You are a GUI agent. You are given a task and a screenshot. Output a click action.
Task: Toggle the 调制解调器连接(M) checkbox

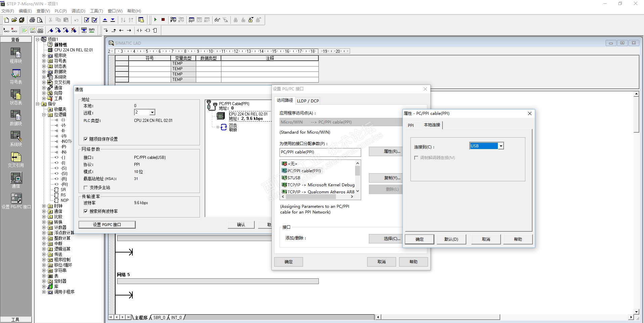click(x=416, y=158)
